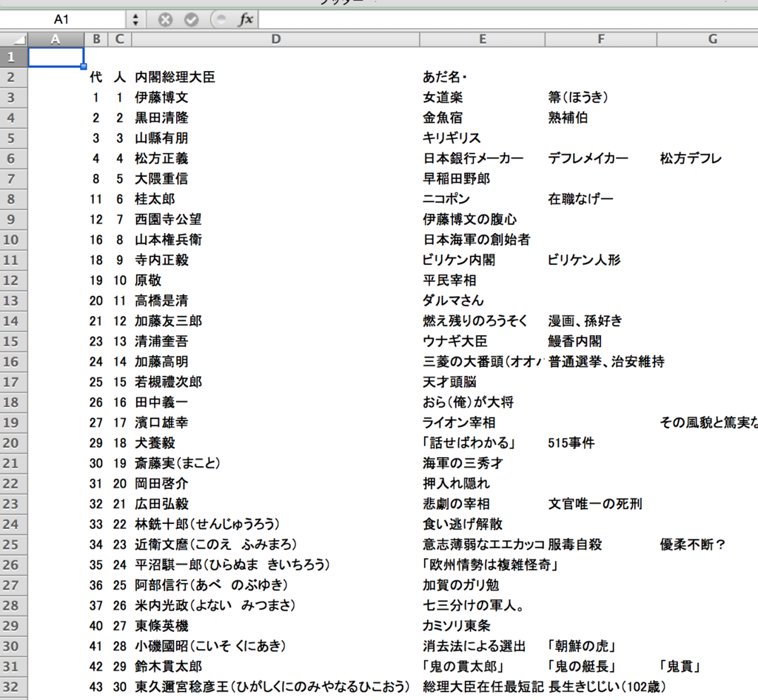This screenshot has height=700, width=758.
Task: Click cell with 長生きじじい(102歳)
Action: click(608, 687)
